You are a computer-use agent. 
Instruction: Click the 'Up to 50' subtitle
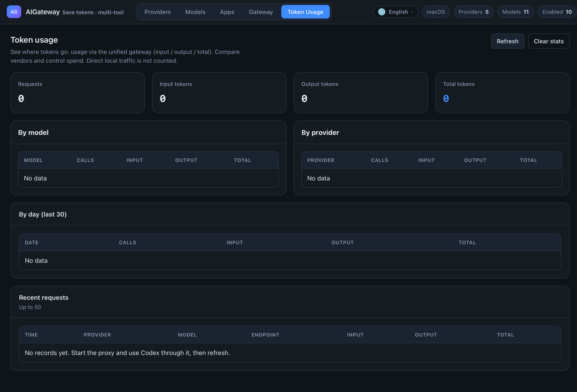coord(30,307)
